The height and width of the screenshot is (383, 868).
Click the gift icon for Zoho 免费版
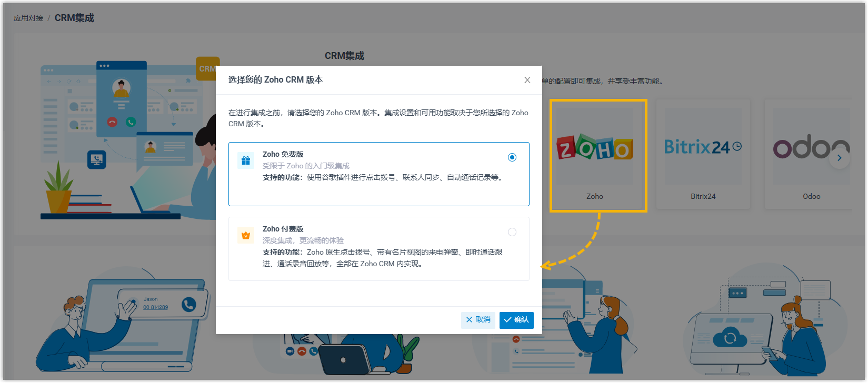(245, 160)
